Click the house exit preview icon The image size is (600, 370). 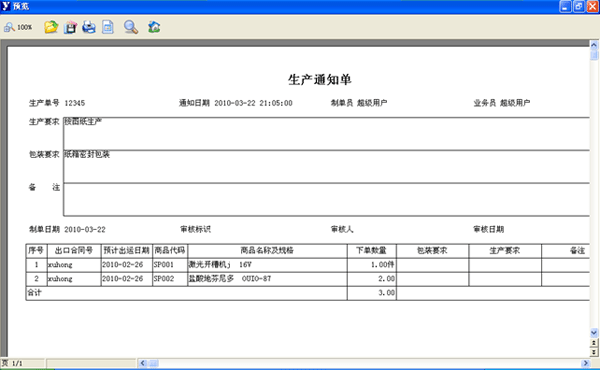tap(154, 27)
